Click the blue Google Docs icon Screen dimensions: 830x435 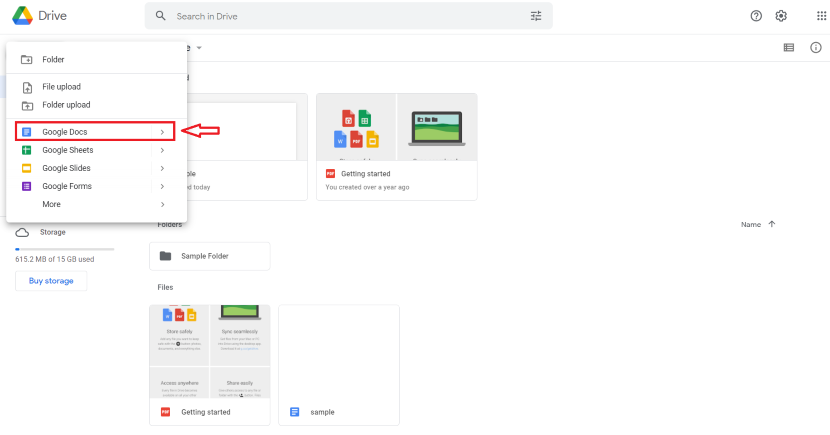26,132
